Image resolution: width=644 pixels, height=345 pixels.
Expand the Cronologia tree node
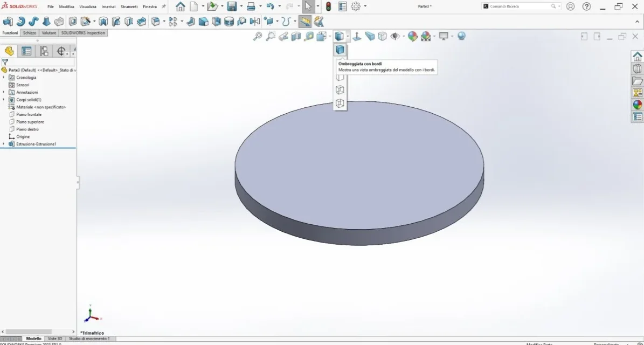(x=4, y=77)
